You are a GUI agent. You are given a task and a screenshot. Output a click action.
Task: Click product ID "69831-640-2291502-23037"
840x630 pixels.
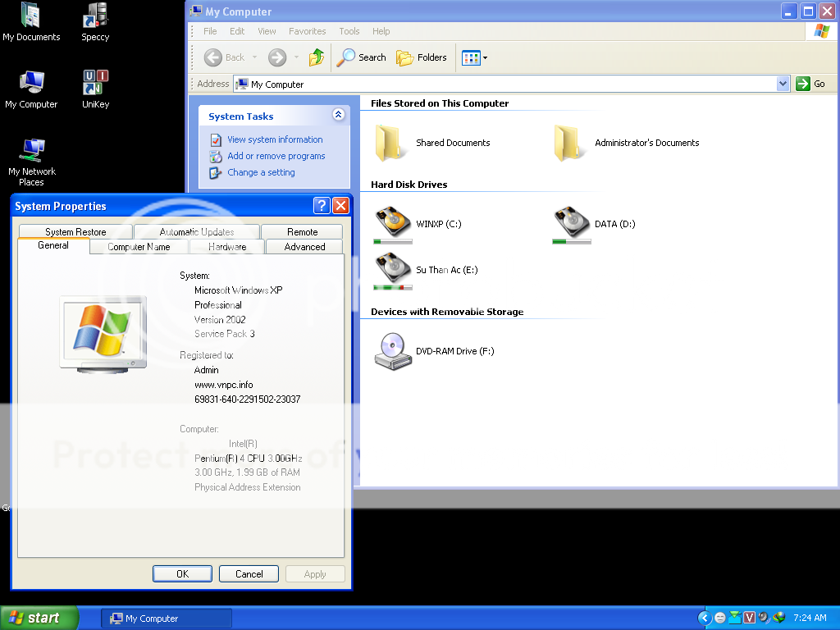247,399
